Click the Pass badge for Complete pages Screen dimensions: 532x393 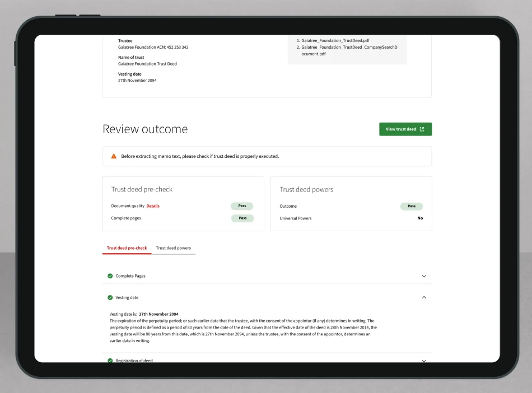(242, 218)
